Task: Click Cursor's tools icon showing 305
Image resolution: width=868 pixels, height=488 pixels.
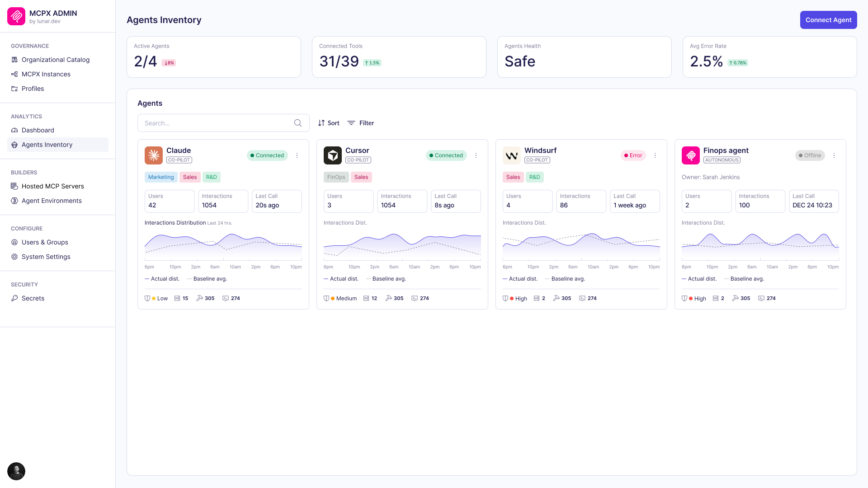Action: pos(388,298)
